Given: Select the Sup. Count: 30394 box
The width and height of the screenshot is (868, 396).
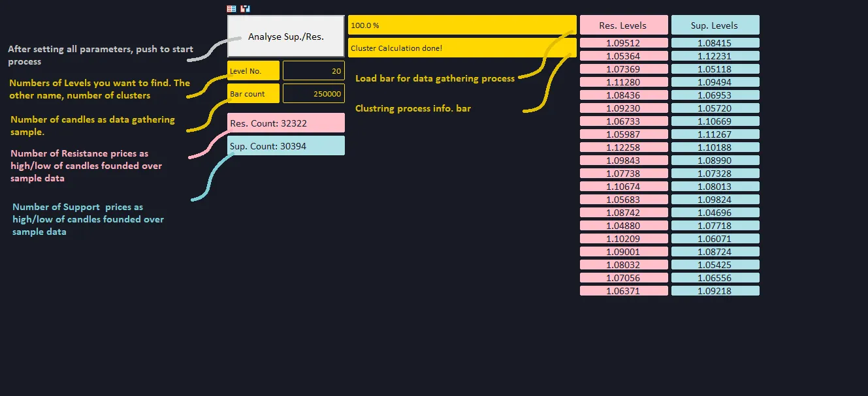Looking at the screenshot, I should point(286,145).
